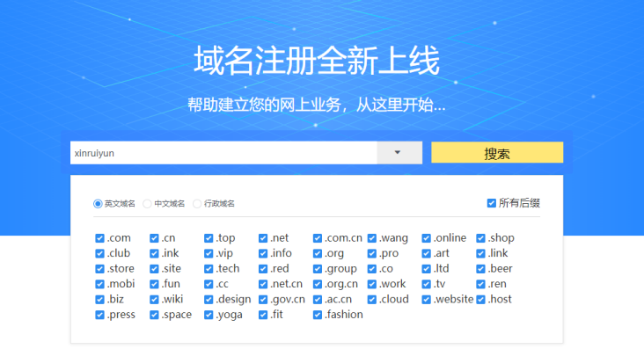This screenshot has width=644, height=349.
Task: Uncheck the .cloud checkbox
Action: coord(371,299)
